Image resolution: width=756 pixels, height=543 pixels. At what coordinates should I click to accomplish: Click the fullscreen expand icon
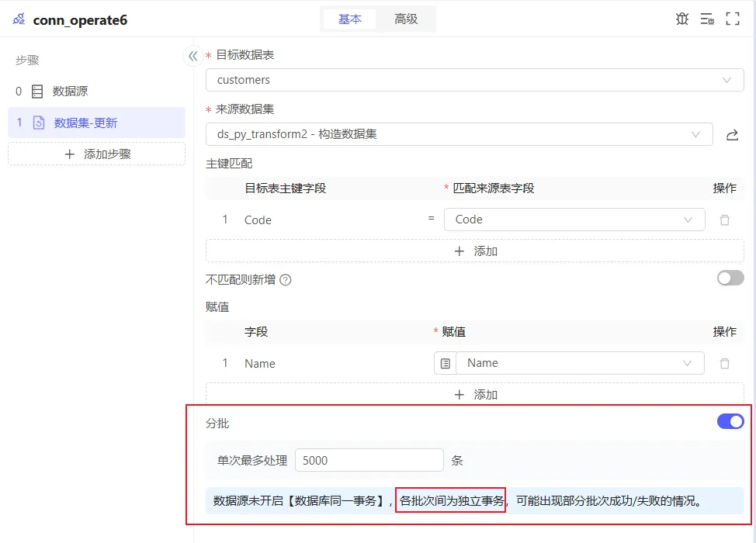(732, 19)
